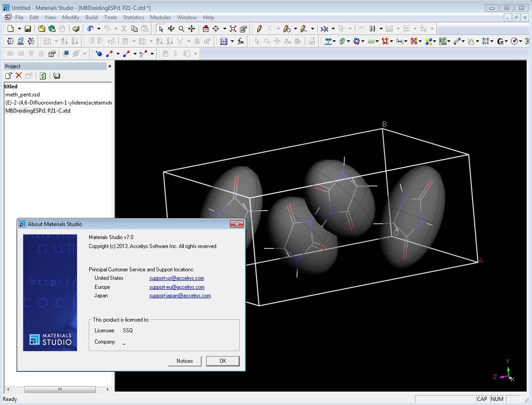Image resolution: width=532 pixels, height=405 pixels.
Task: Click the Add Atom blue sphere icon
Action: 99,54
